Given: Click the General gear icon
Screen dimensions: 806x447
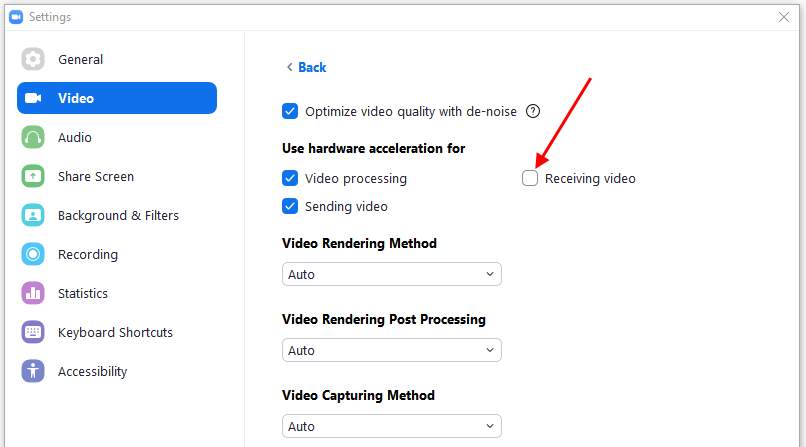Looking at the screenshot, I should pyautogui.click(x=33, y=59).
